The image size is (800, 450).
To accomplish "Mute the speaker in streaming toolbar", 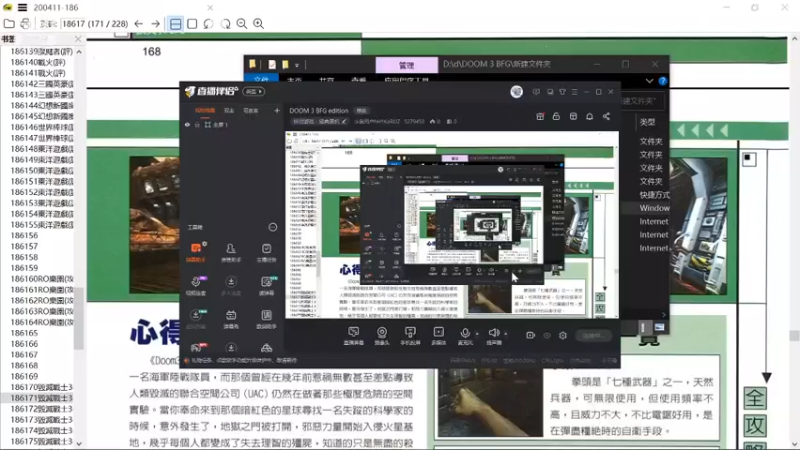I will (x=493, y=335).
